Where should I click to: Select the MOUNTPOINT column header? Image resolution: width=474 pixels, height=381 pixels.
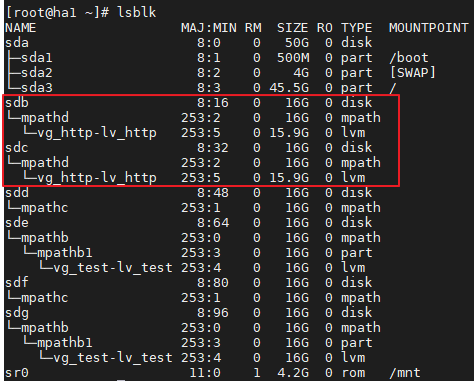pos(429,28)
